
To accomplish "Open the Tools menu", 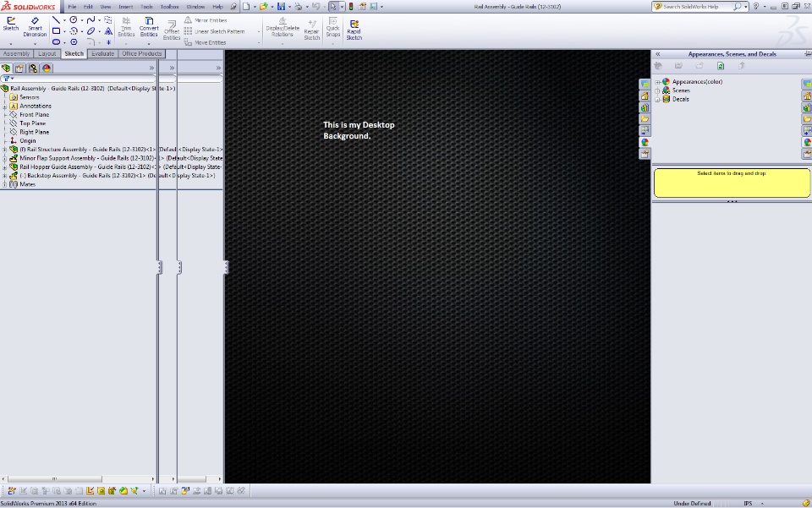I will click(146, 7).
